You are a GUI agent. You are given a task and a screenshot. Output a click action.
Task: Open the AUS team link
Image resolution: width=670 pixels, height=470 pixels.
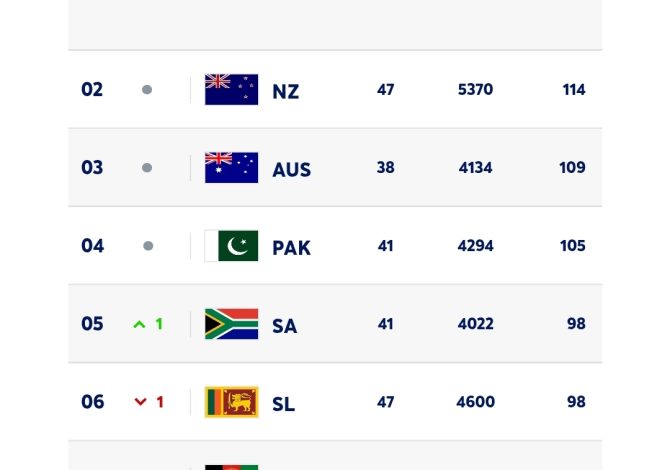click(x=291, y=169)
